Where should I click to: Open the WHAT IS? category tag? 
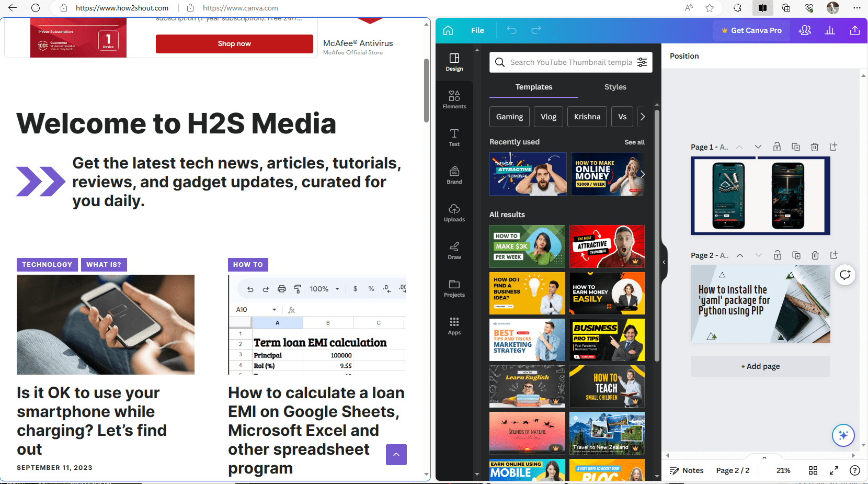104,265
